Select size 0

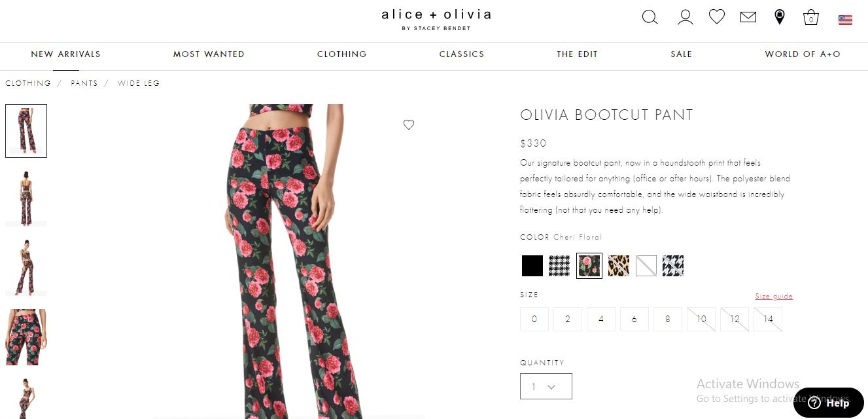tap(534, 319)
